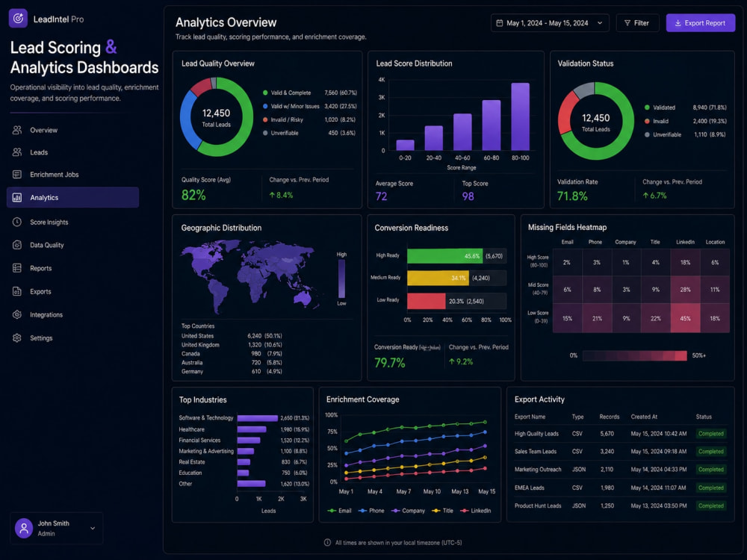Click the Data Quality sidebar icon

(17, 245)
